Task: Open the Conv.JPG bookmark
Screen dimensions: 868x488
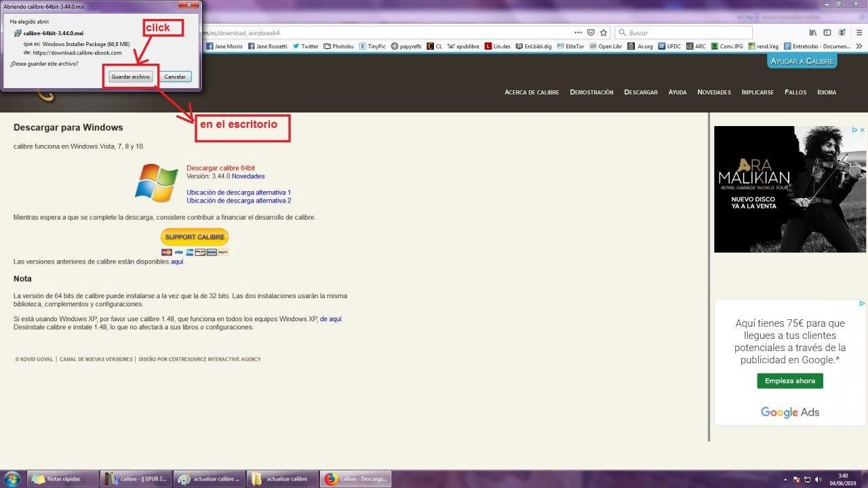Action: tap(726, 47)
